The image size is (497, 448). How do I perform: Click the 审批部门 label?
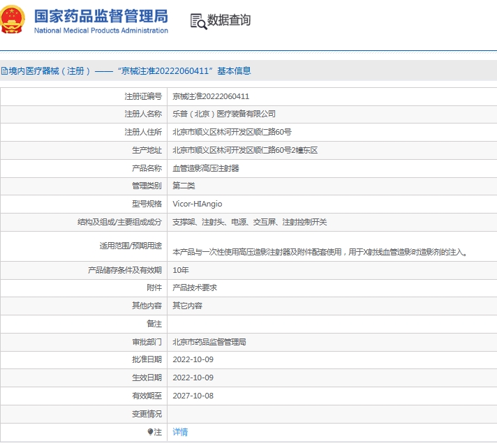[x=147, y=342]
